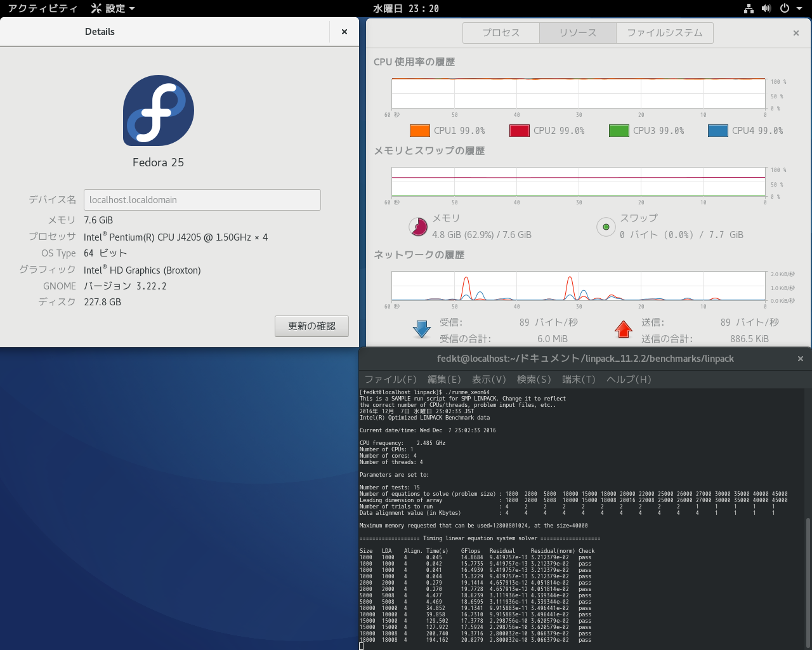Screen dimensions: 812x650
Task: Pick the orange CPU1 color swatch
Action: [420, 131]
